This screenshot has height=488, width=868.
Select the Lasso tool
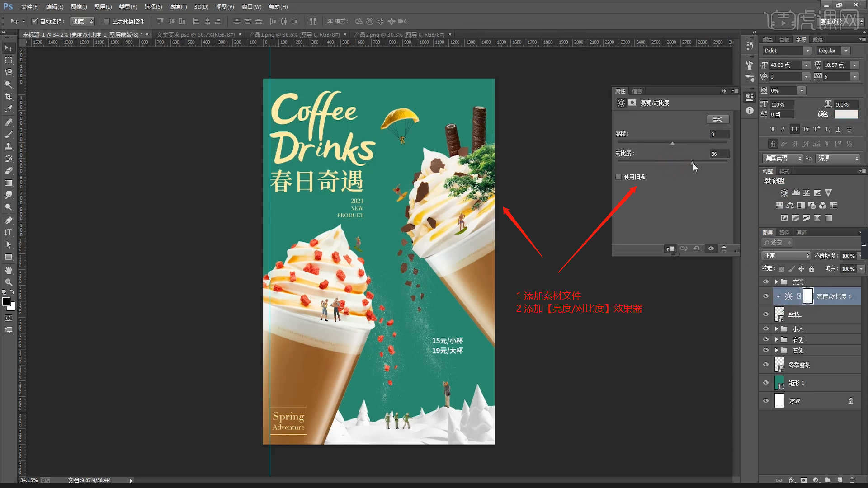pyautogui.click(x=9, y=72)
